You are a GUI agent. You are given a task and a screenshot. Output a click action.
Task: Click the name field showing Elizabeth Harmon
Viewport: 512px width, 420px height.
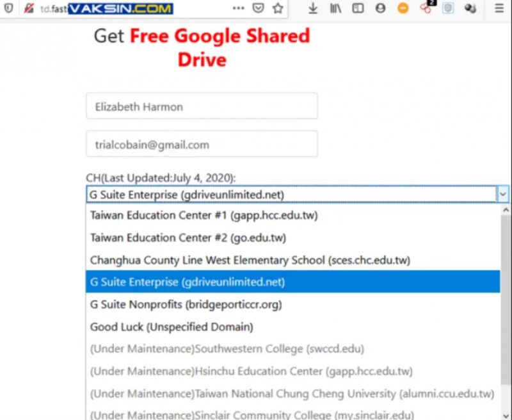click(202, 106)
